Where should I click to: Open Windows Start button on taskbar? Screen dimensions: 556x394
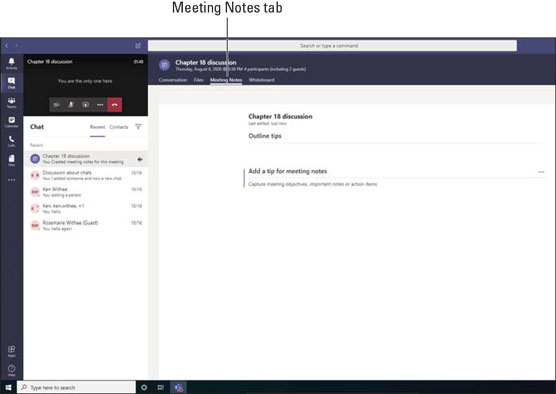8,387
